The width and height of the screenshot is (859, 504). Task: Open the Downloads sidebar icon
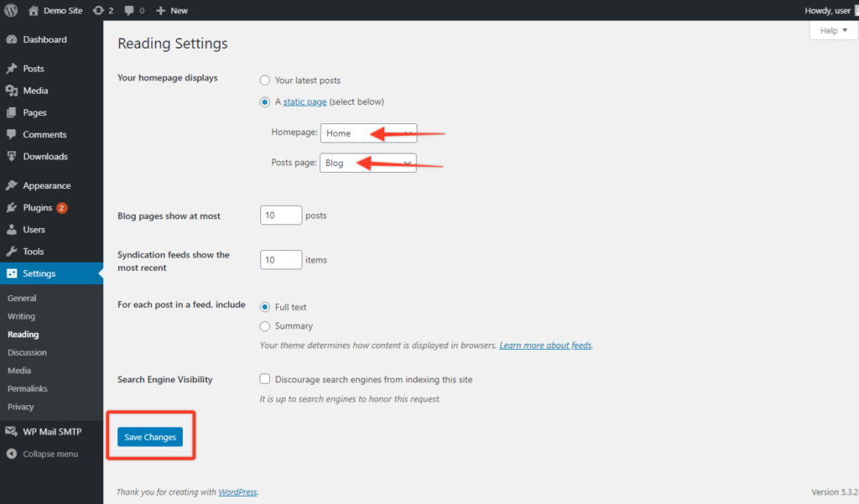click(12, 156)
